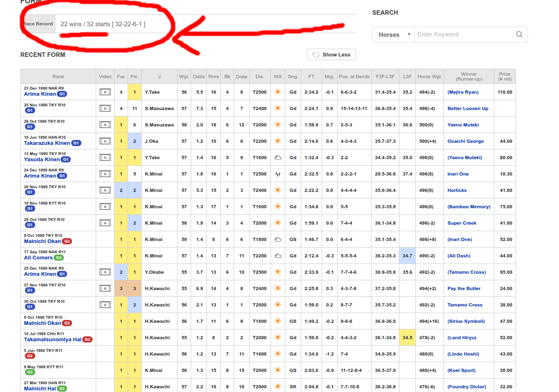Play video for 29 Oct 1989 TKY R10 race
Screen dimensions: 559x392
(x=105, y=223)
